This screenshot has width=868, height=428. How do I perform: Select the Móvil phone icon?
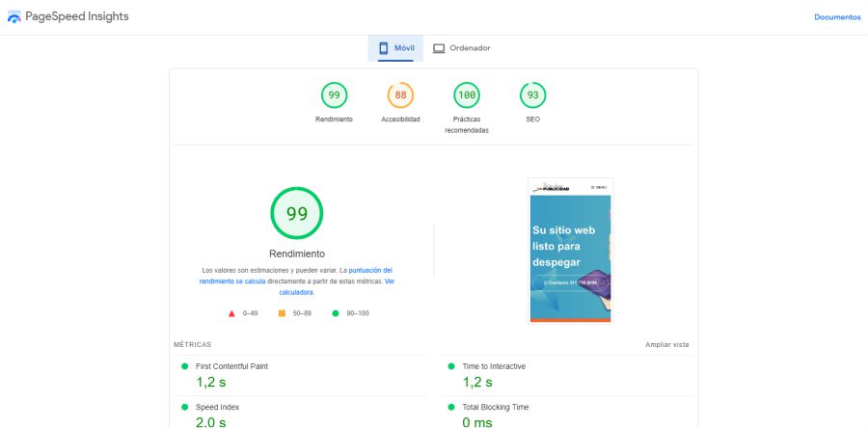click(383, 48)
